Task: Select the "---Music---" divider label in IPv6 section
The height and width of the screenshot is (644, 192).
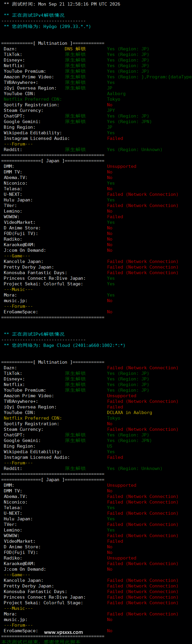Action: pos(18,608)
